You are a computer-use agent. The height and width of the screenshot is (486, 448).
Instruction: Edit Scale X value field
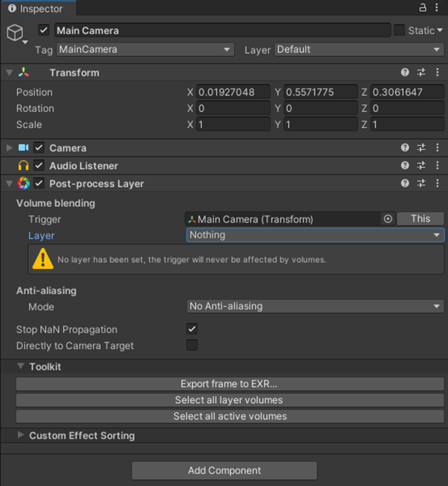pos(233,125)
